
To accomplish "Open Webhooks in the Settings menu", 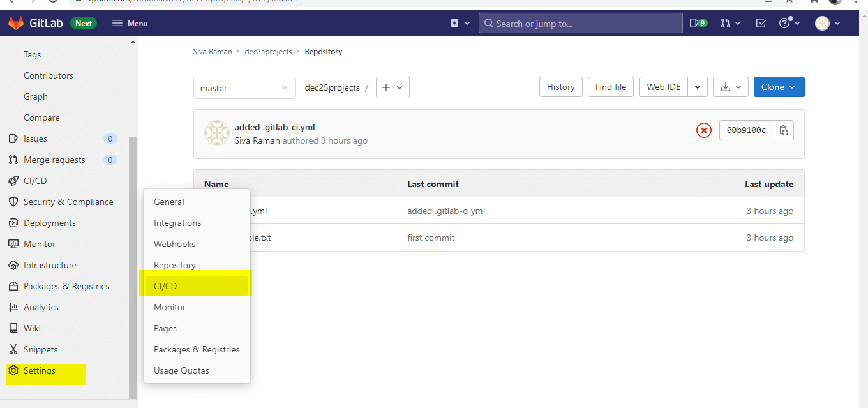I will pos(174,244).
